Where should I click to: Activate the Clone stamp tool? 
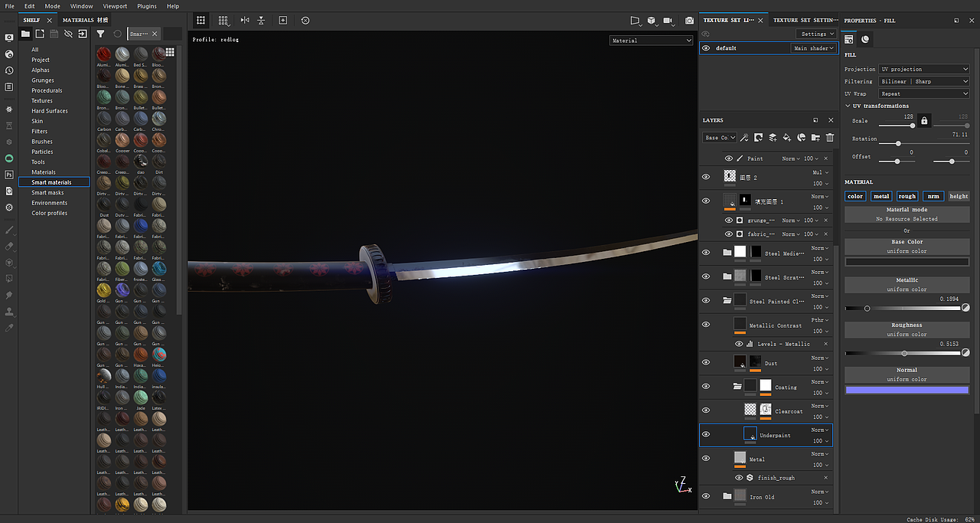(9, 312)
